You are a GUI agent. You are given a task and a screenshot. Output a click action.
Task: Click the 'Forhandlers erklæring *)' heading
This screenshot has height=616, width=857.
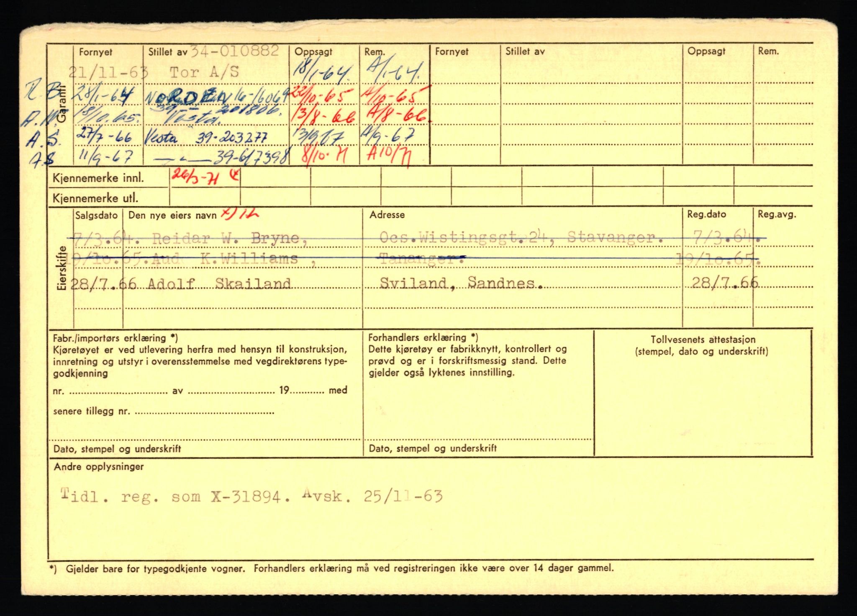coord(423,337)
